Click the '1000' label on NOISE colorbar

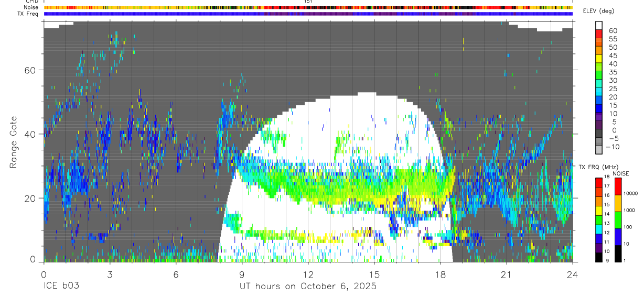pyautogui.click(x=630, y=211)
